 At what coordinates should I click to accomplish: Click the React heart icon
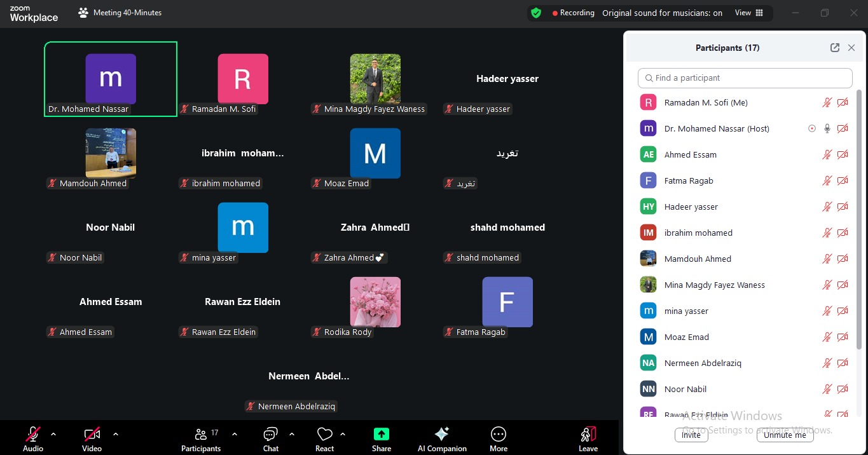click(324, 435)
